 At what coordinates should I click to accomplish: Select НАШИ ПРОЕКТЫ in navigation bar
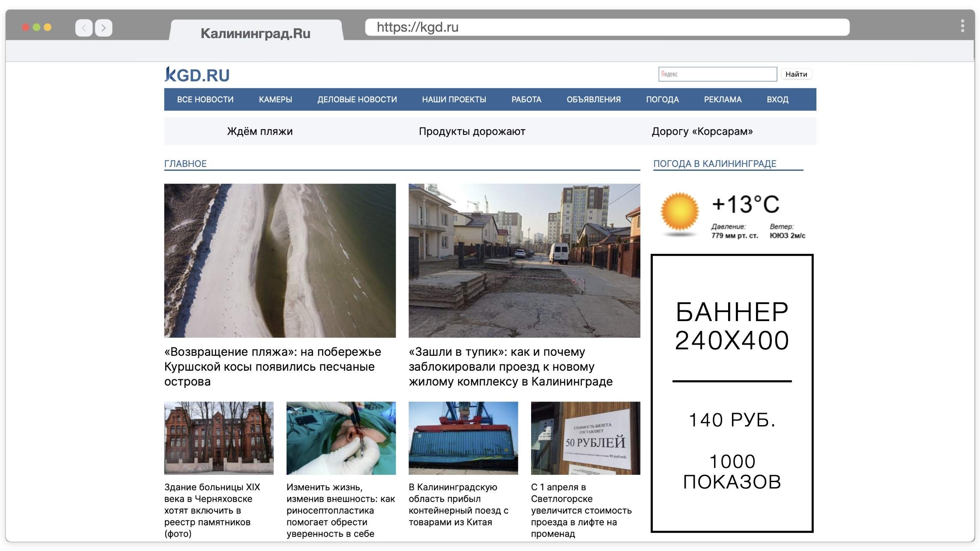click(454, 99)
